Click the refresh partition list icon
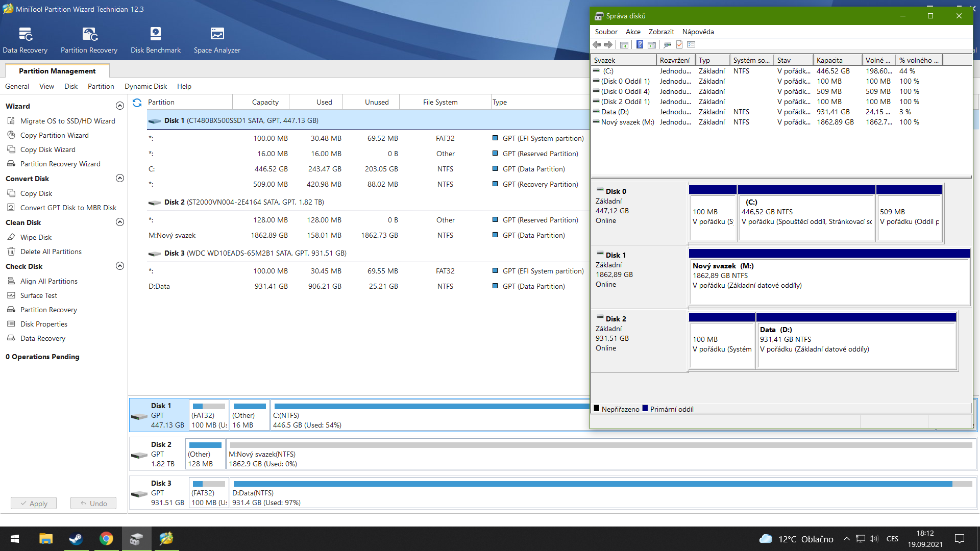Viewport: 980px width, 551px height. [137, 103]
